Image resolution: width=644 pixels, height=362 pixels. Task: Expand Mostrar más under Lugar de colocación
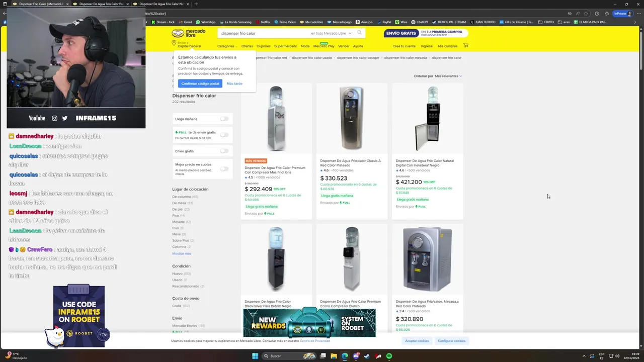click(x=182, y=253)
